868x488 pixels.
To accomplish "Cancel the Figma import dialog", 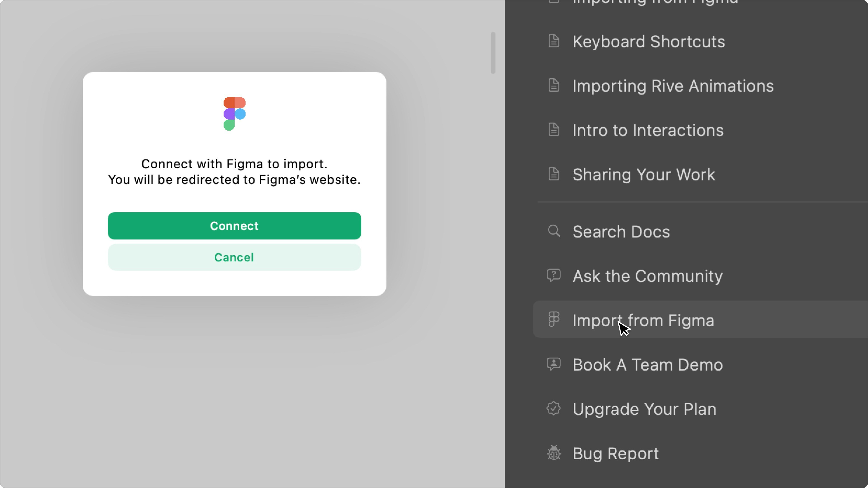I will point(234,257).
